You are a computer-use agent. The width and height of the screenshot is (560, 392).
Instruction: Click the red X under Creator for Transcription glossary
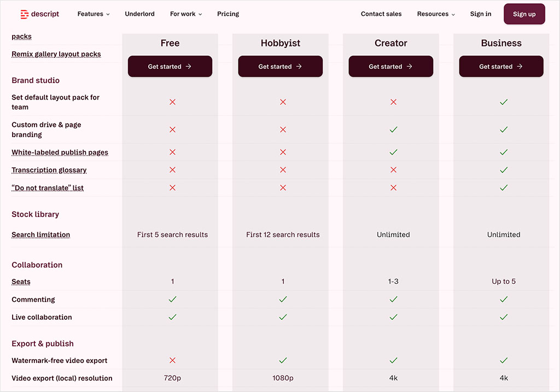point(393,170)
